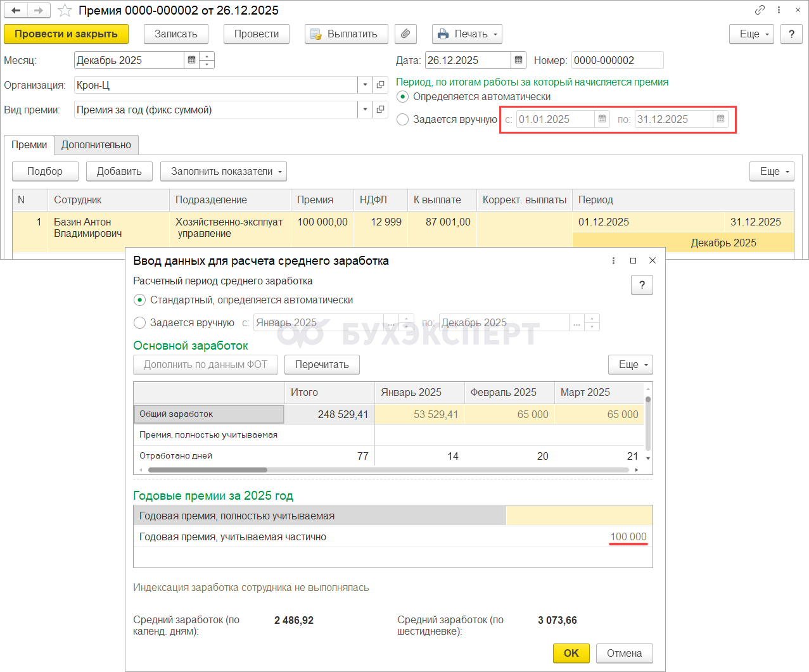This screenshot has width=809, height=672.
Task: Click the Пересчитать button
Action: (322, 365)
